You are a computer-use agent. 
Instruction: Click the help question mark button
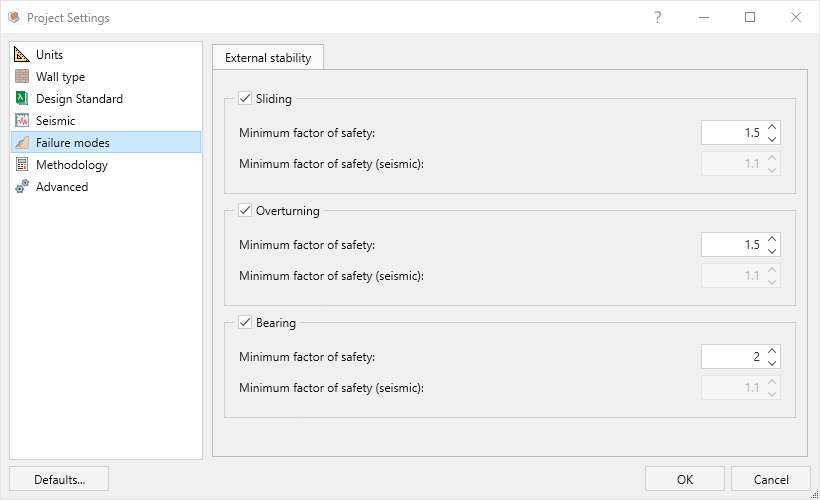tap(658, 17)
